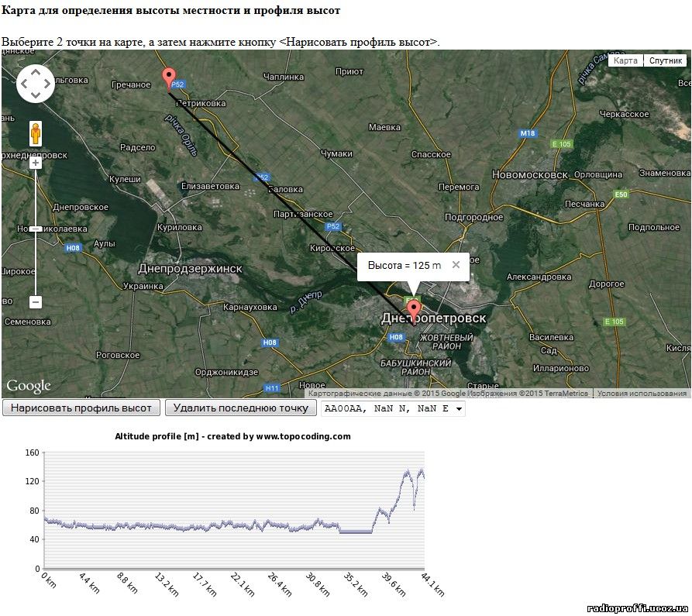The image size is (692, 616).
Task: Click the Маевка village label
Action: (384, 127)
